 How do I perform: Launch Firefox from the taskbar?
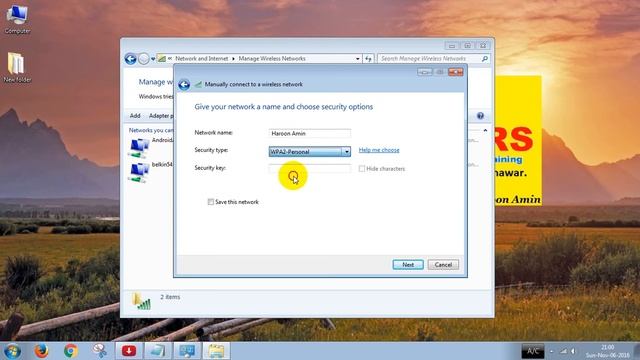pyautogui.click(x=41, y=351)
